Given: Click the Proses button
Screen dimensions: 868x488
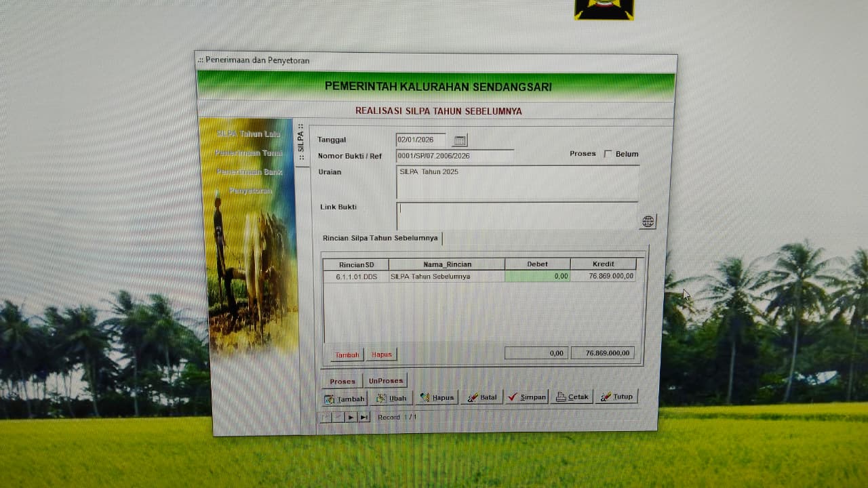Looking at the screenshot, I should pos(342,381).
